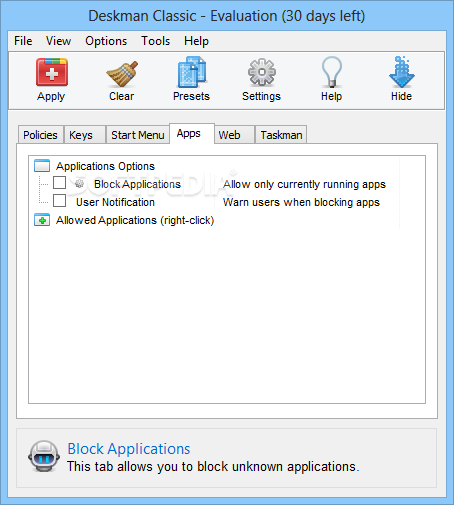The image size is (454, 505).
Task: Select the Apps tab
Action: [x=192, y=133]
